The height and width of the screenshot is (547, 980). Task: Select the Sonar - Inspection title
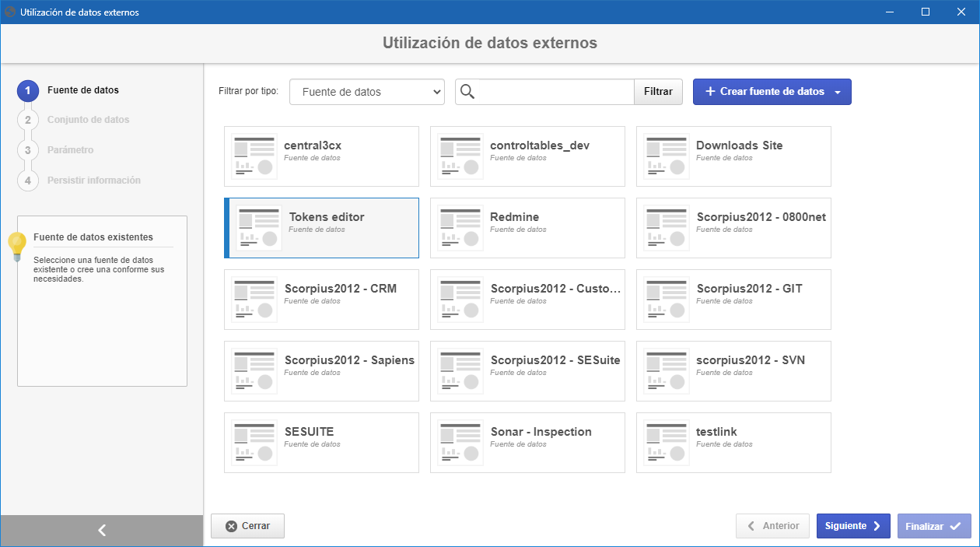pos(541,432)
